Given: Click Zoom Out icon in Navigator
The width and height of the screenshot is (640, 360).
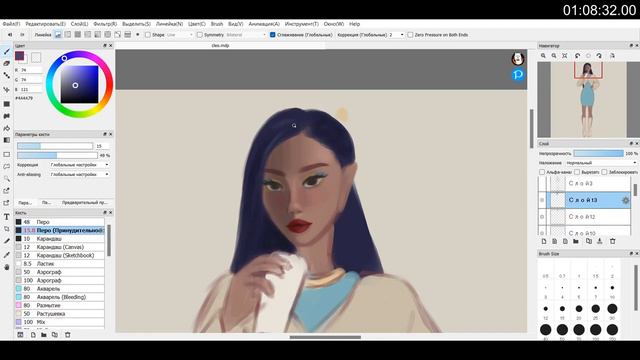Looking at the screenshot, I should pos(554,56).
